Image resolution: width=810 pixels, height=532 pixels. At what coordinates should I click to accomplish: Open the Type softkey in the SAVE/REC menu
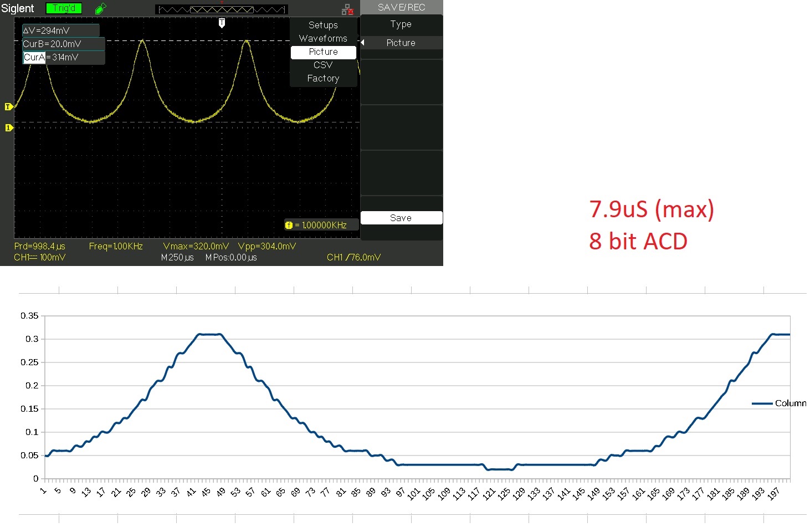[x=401, y=24]
